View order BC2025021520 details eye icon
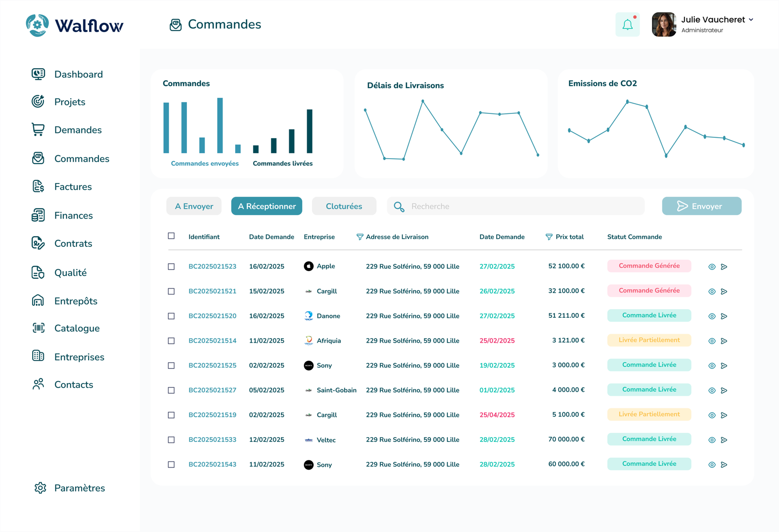 [712, 316]
